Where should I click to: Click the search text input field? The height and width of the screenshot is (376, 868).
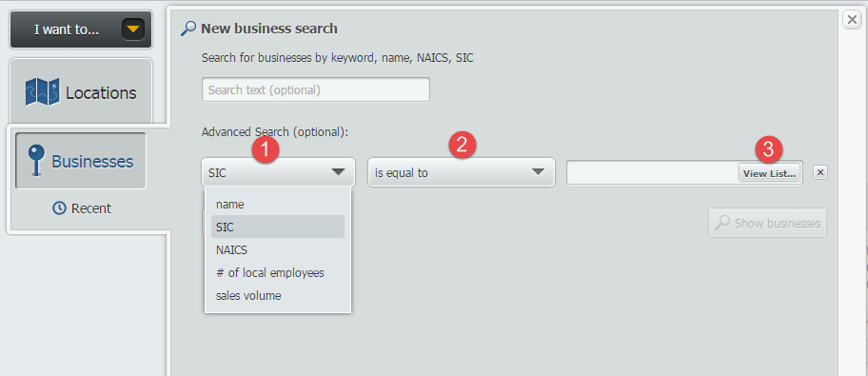click(x=316, y=89)
